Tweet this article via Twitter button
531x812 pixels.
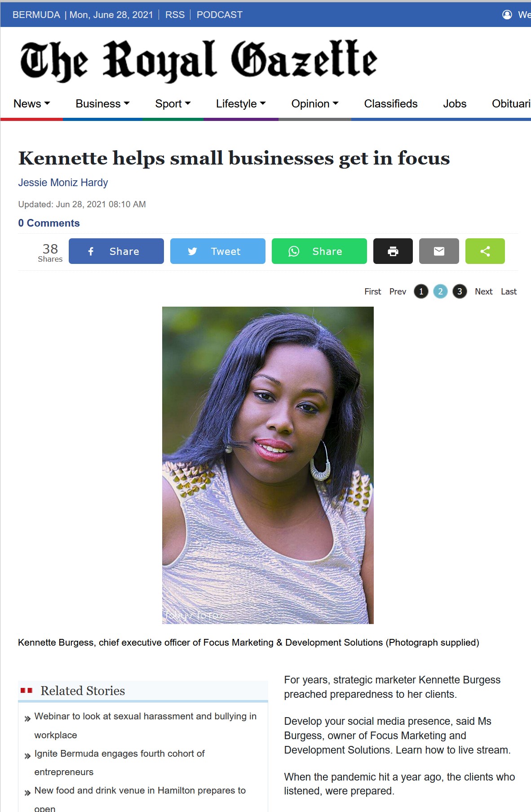coord(217,251)
